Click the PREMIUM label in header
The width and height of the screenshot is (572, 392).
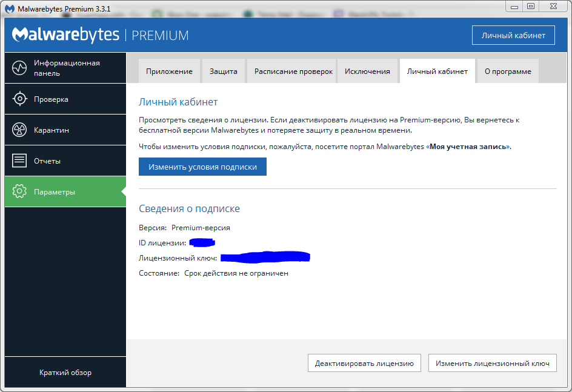pyautogui.click(x=160, y=35)
